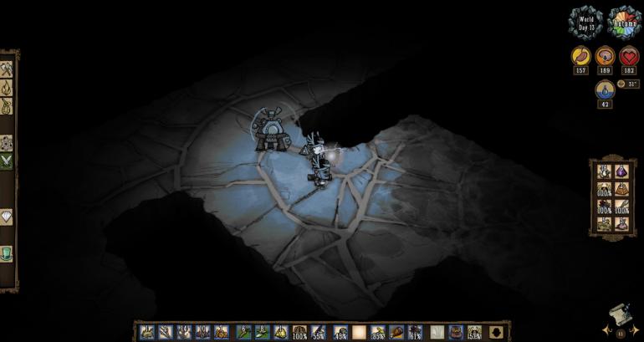Viewport: 644px width, 342px height.
Task: Open the Dress crafting tab with the top hat
Action: click(6, 253)
